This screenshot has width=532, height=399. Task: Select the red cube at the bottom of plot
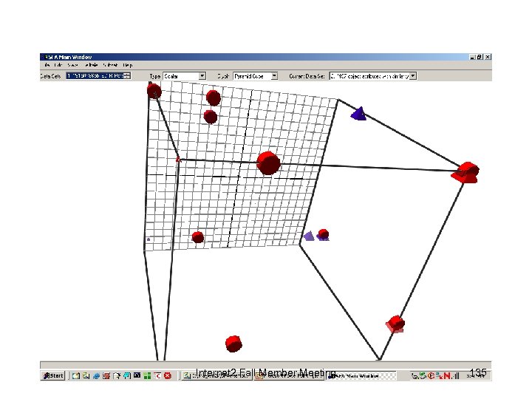point(233,344)
